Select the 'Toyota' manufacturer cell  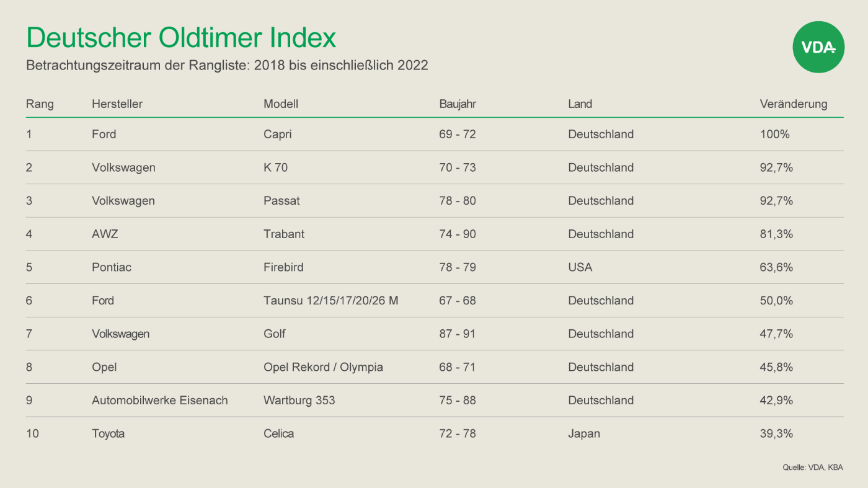point(108,433)
